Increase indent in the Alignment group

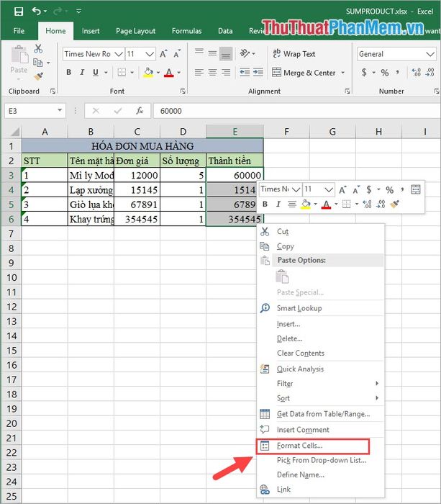point(258,72)
